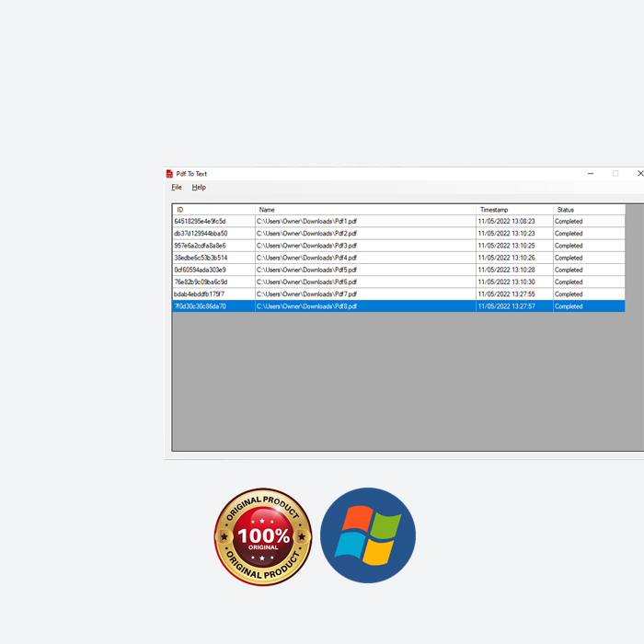The image size is (644, 644).
Task: Click timestamp 11/05/2022 13:10:23
Action: pos(514,234)
